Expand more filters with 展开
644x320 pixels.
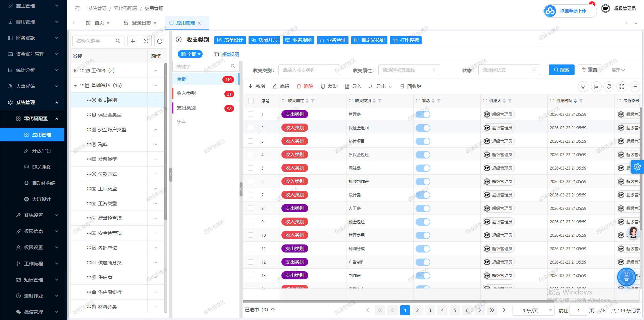[618, 70]
